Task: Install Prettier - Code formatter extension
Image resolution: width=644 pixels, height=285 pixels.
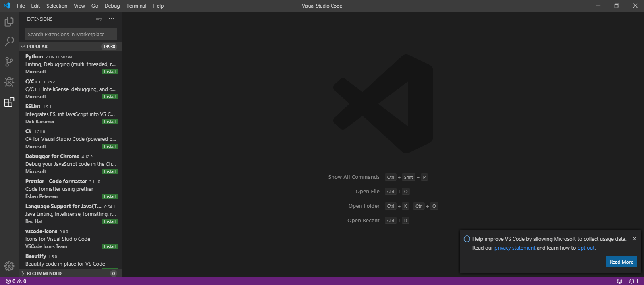Action: pos(110,196)
